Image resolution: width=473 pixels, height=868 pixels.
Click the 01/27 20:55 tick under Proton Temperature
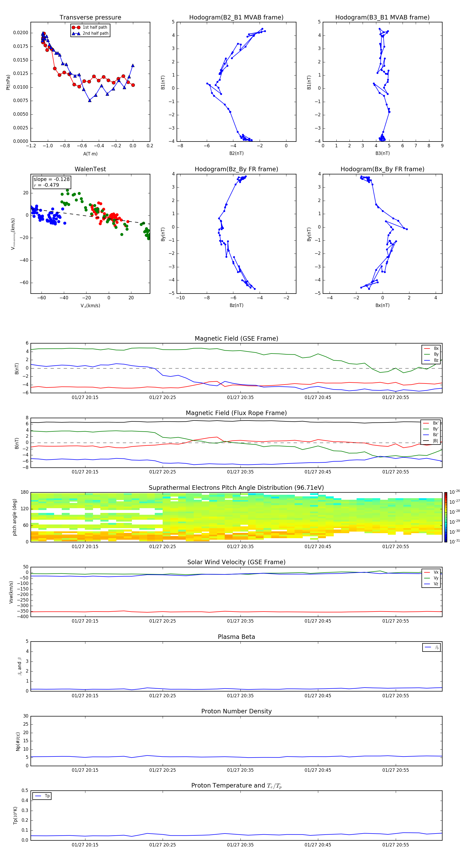[x=395, y=845]
